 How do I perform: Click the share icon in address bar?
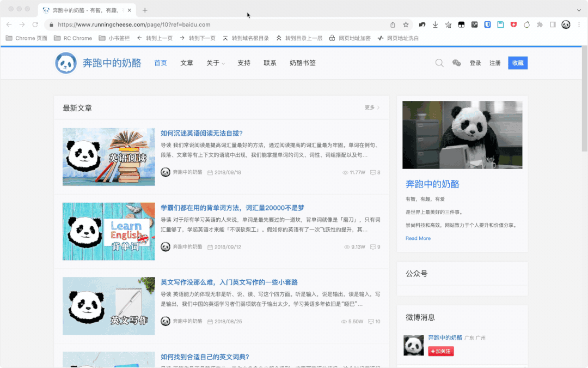393,25
